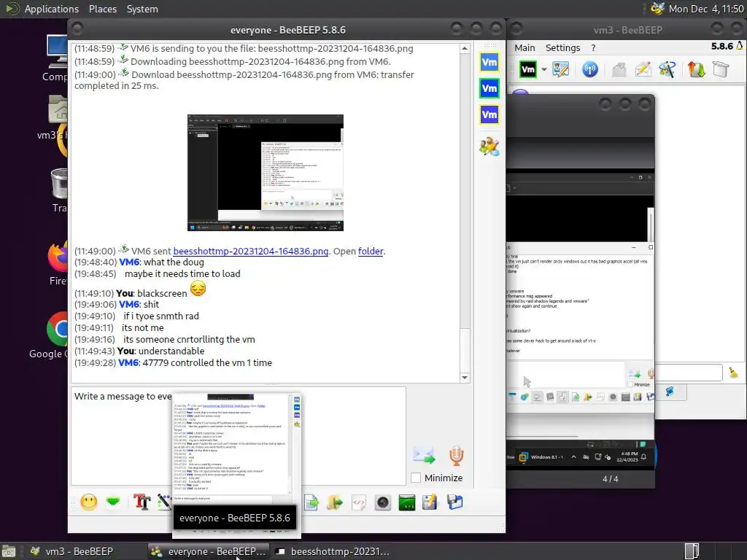Click the white bucket icon in vm3 toolbar
The image size is (747, 560).
coord(721,69)
